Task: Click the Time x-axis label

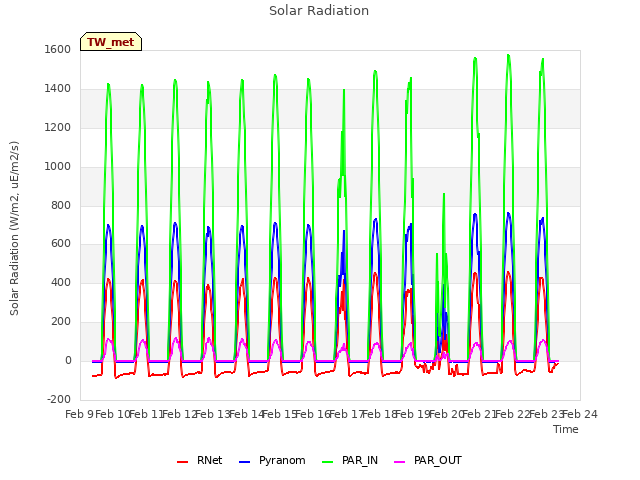Action: coord(566,429)
